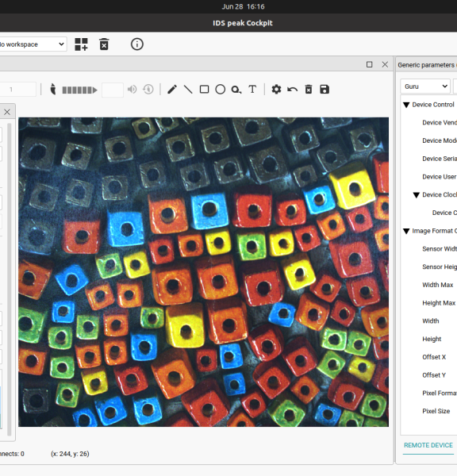This screenshot has height=476, width=457.
Task: Click the speaker sound icon
Action: [x=132, y=89]
